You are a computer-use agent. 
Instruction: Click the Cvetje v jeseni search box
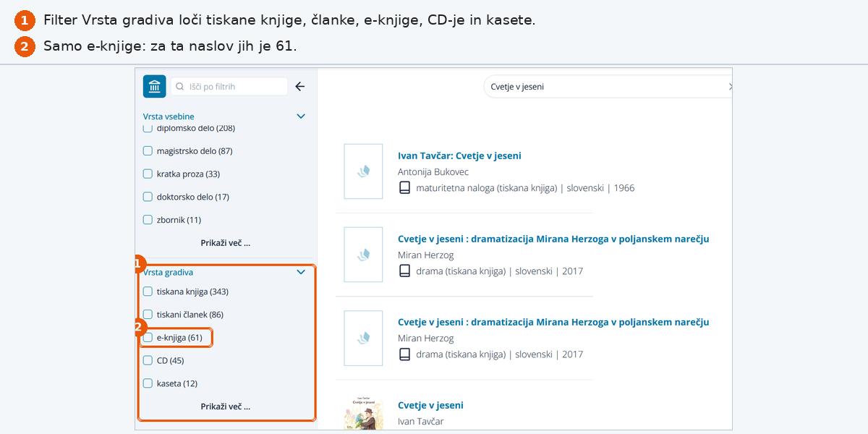606,87
